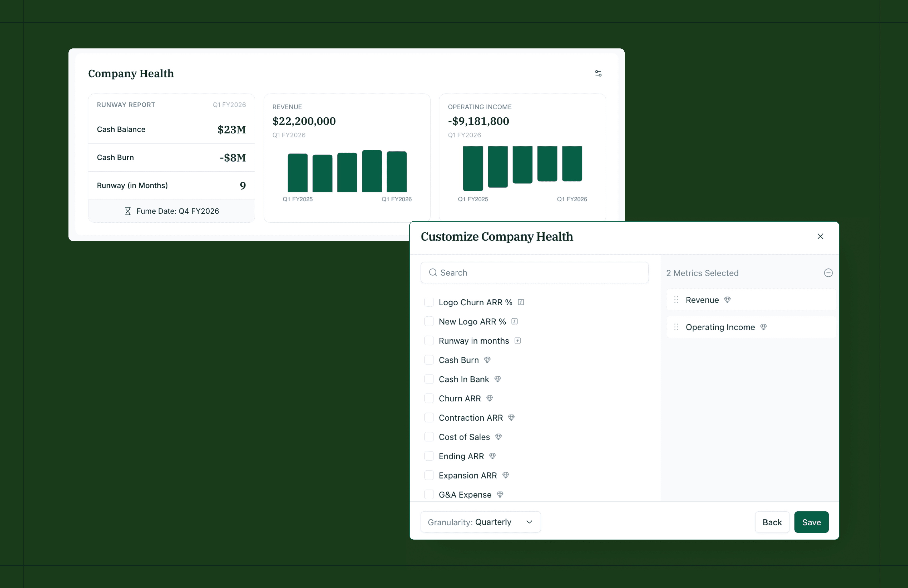908x588 pixels.
Task: Click the $22,200,000 revenue value
Action: pos(304,121)
